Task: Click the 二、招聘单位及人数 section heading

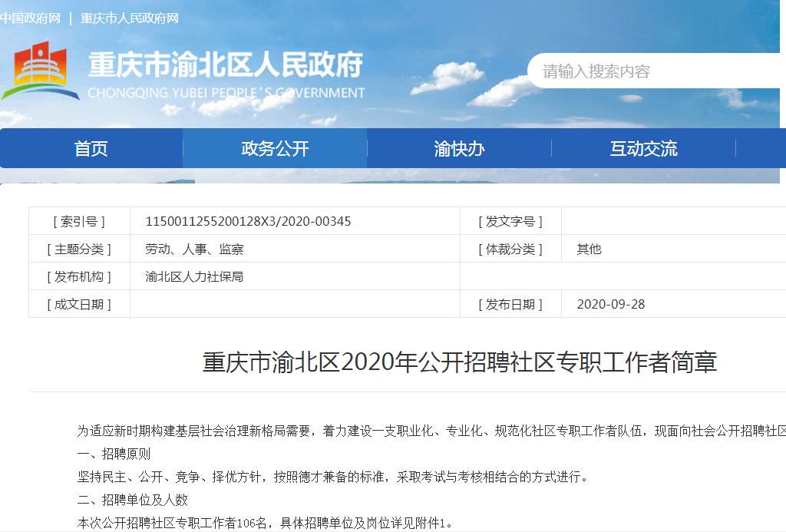Action: [x=132, y=500]
